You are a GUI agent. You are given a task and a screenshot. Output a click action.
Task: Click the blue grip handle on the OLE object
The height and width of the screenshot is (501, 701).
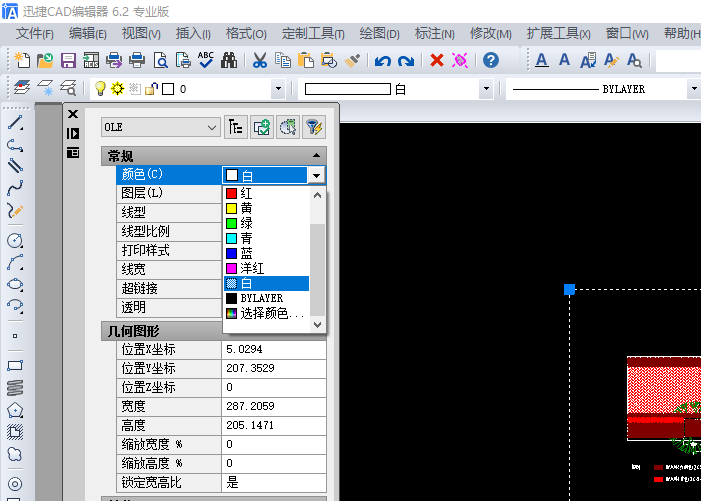(569, 290)
